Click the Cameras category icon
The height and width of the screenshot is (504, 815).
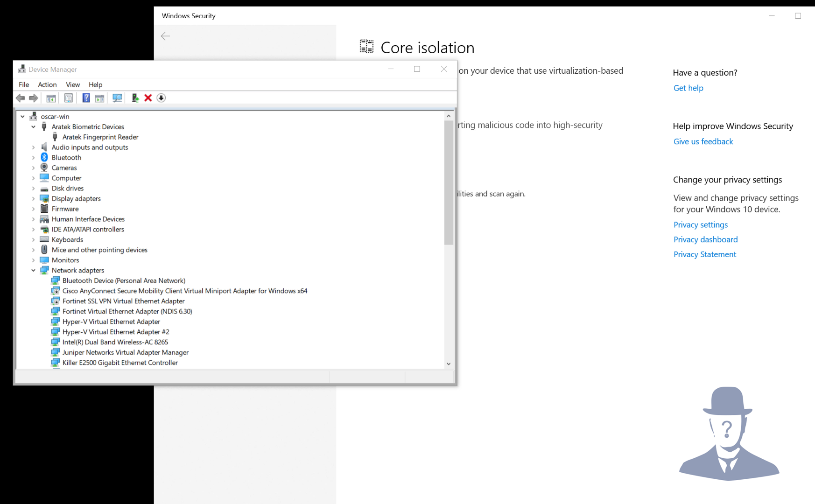click(44, 168)
